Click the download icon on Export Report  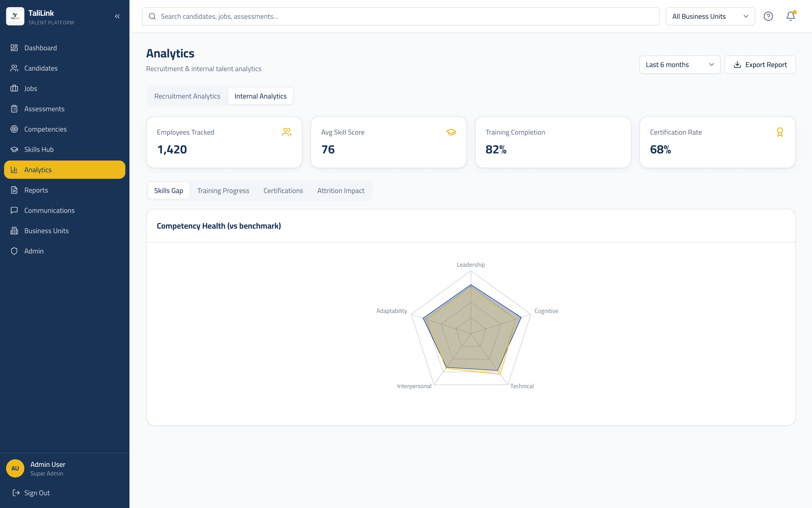point(737,65)
